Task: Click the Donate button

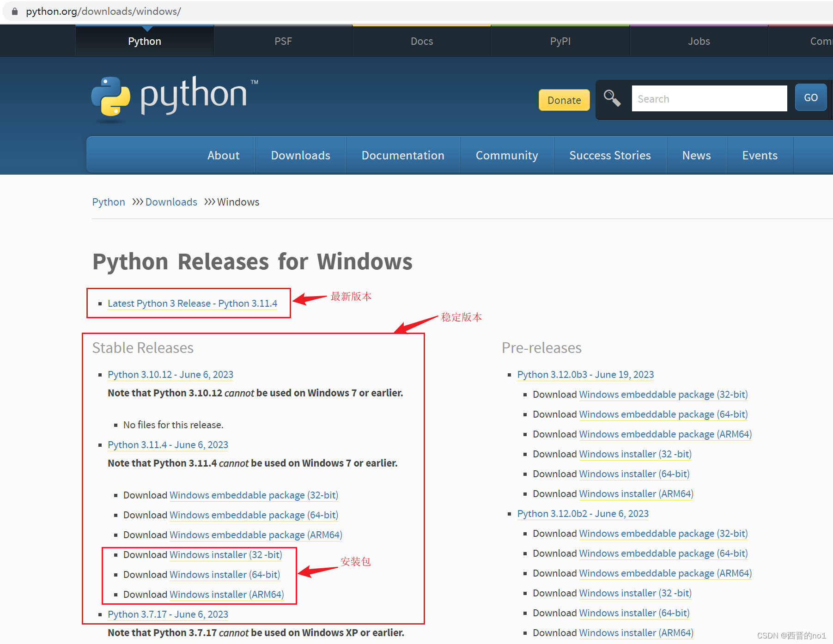Action: (x=564, y=100)
